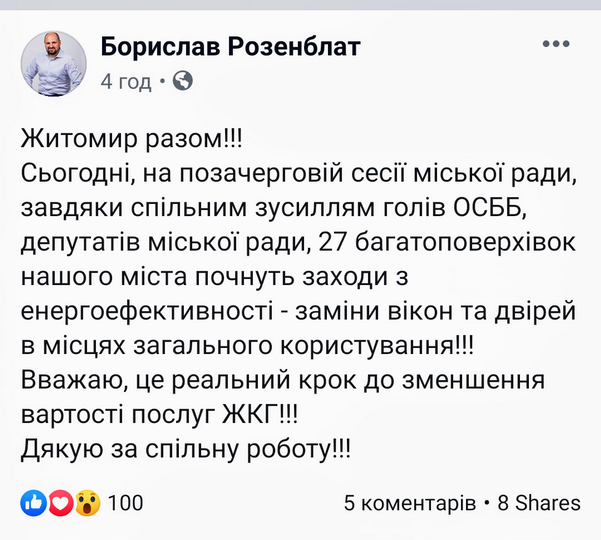Open the "5 коментарів" comments link

pyautogui.click(x=409, y=503)
